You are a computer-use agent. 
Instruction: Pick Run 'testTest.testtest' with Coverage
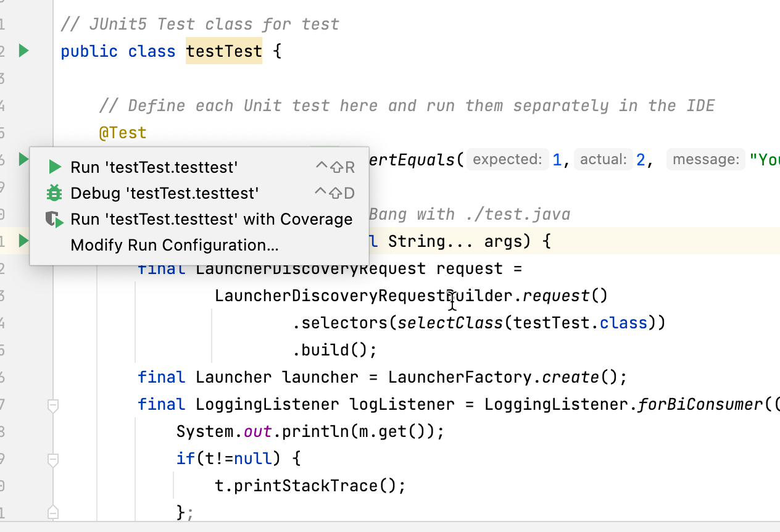point(201,219)
